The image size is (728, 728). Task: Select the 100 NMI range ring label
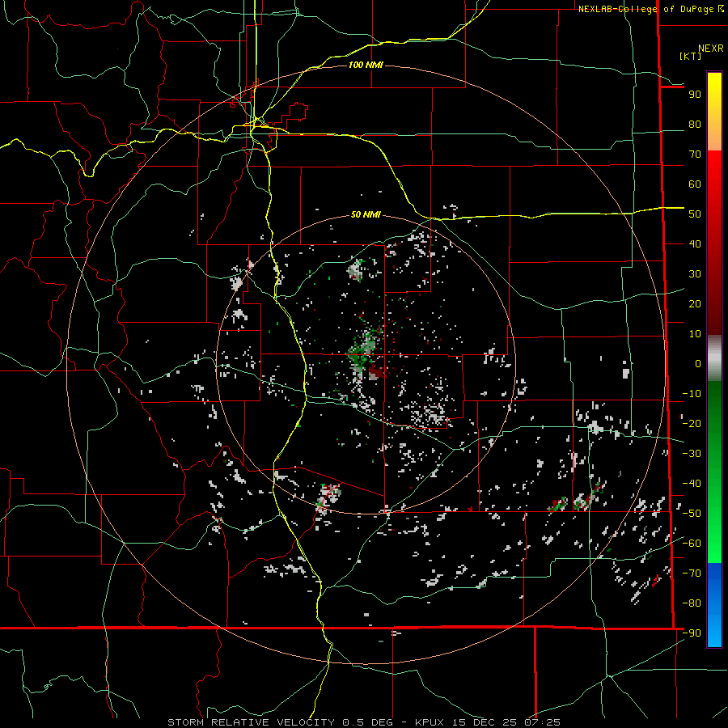click(x=366, y=65)
